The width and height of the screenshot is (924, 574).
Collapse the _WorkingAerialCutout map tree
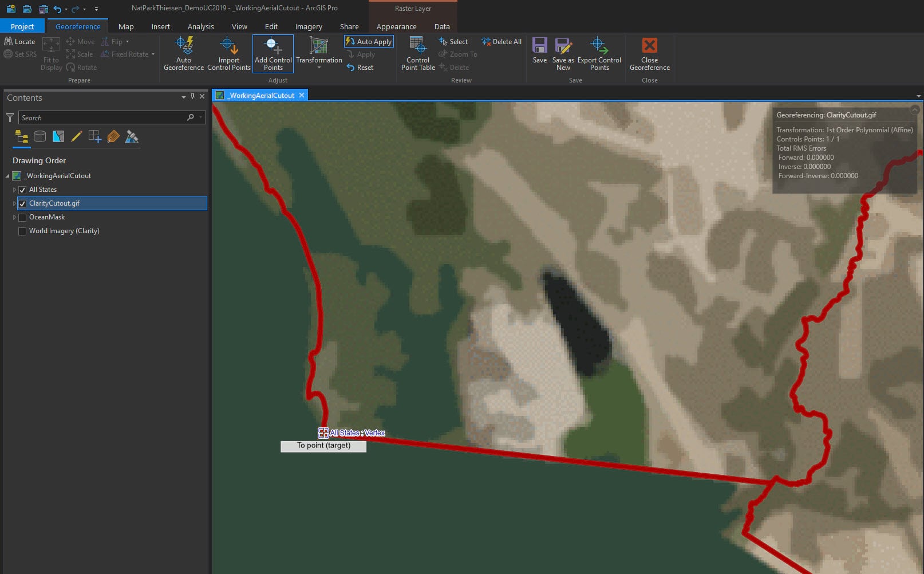coord(7,176)
